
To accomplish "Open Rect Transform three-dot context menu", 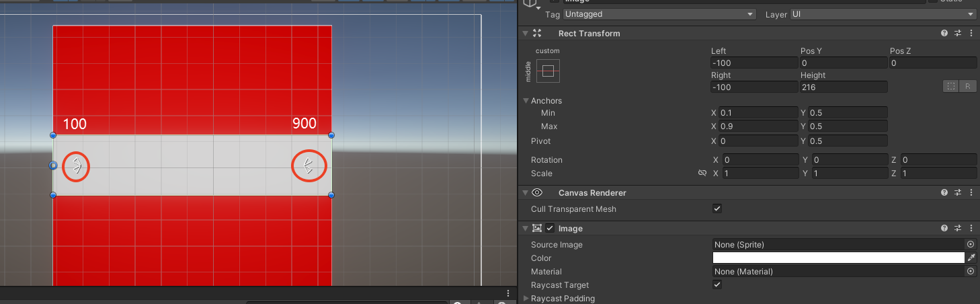I will [x=971, y=33].
